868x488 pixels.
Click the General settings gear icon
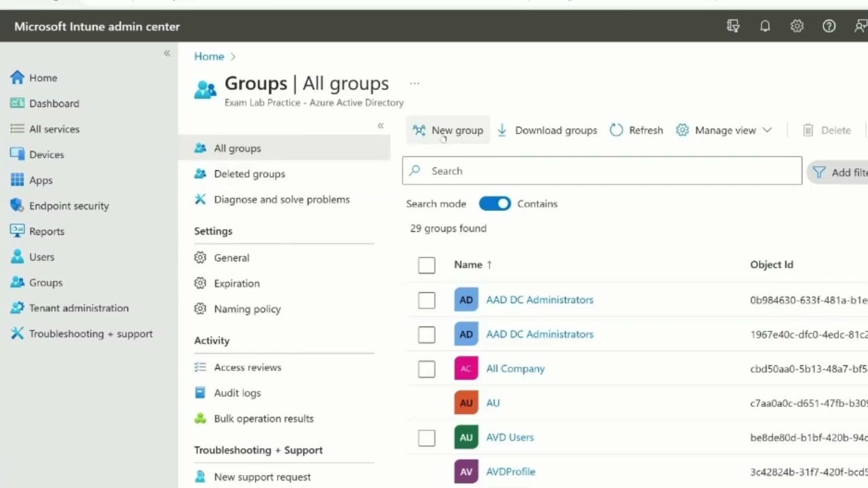(x=200, y=258)
